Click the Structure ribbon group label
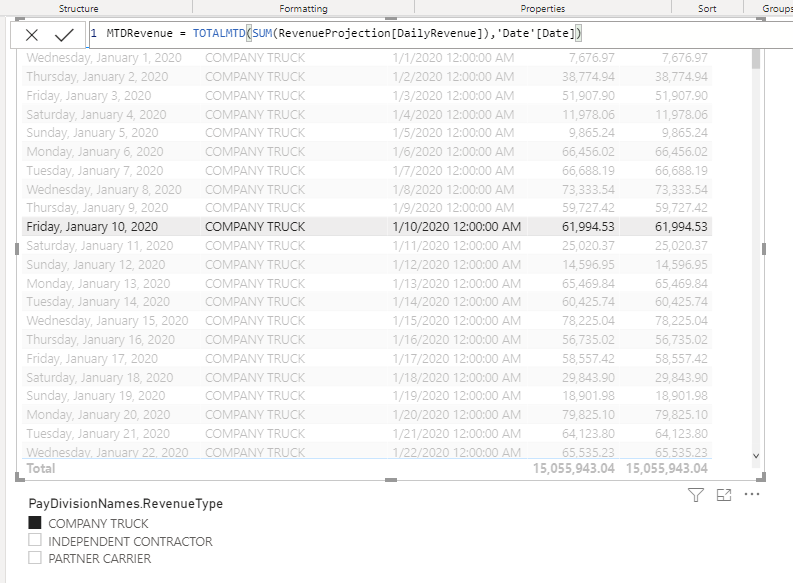793x583 pixels. 78,9
